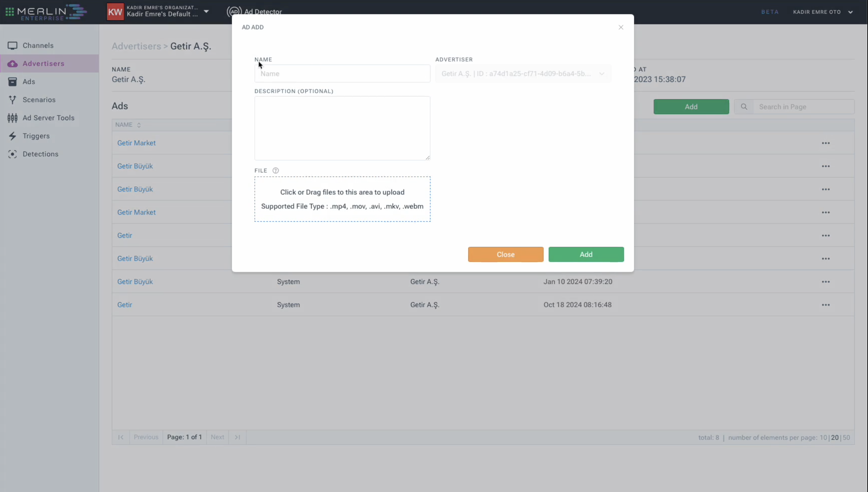868x492 pixels.
Task: Set elements per page to 10
Action: pyautogui.click(x=823, y=438)
